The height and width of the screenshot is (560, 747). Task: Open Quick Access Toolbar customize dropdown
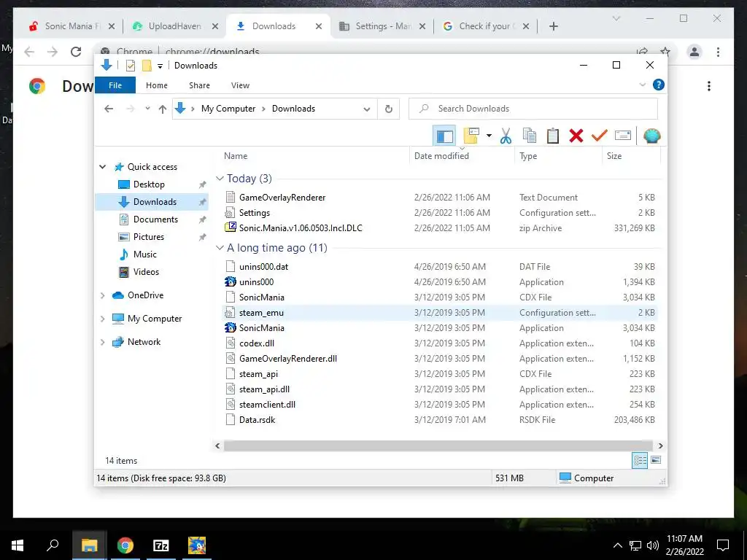click(x=160, y=66)
